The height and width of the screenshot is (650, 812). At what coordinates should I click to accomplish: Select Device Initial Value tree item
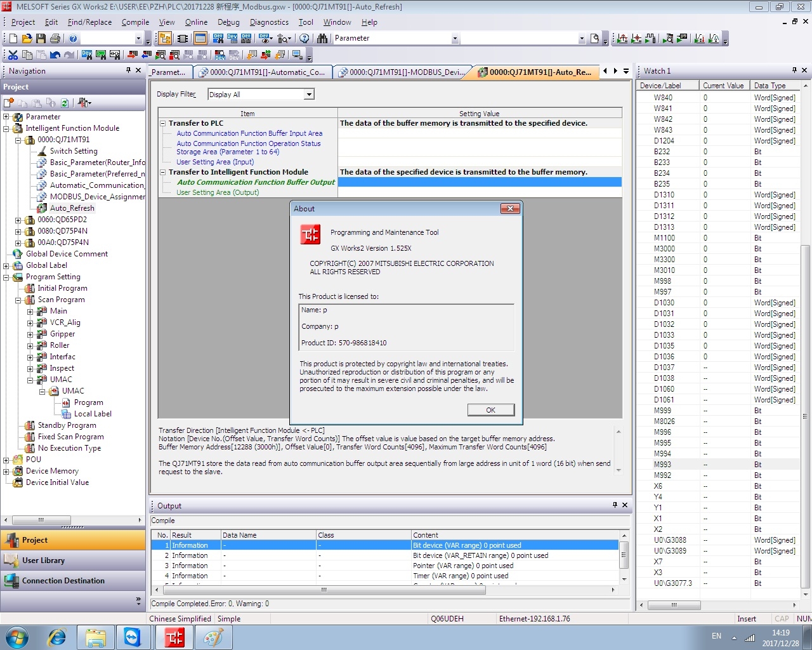(57, 482)
